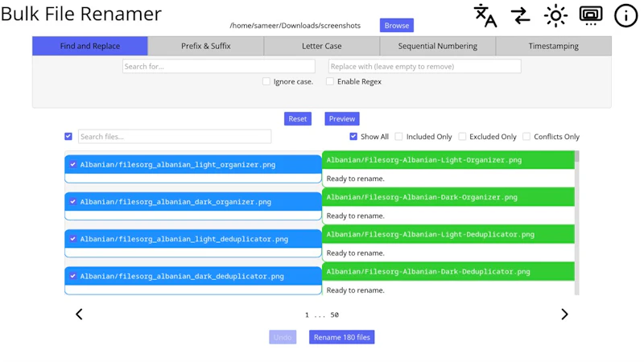Viewport: 644px width, 362px height.
Task: Switch to Find and Replace tab
Action: 90,46
